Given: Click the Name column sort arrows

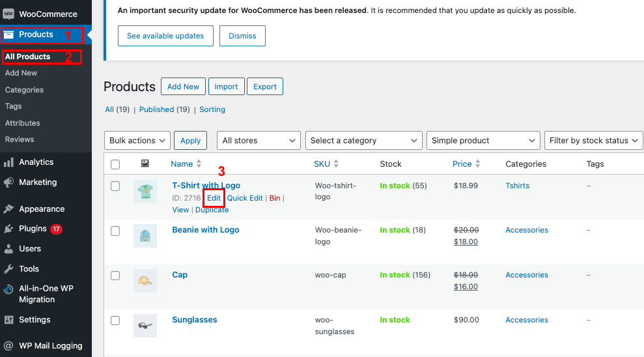Looking at the screenshot, I should click(199, 164).
